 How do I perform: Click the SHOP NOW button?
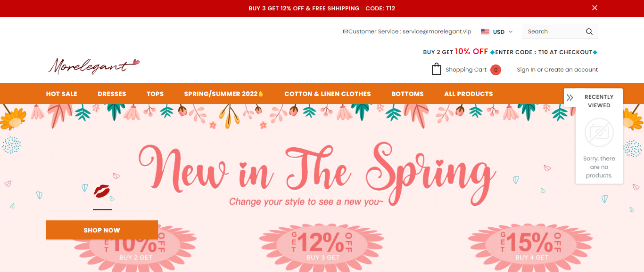(102, 230)
